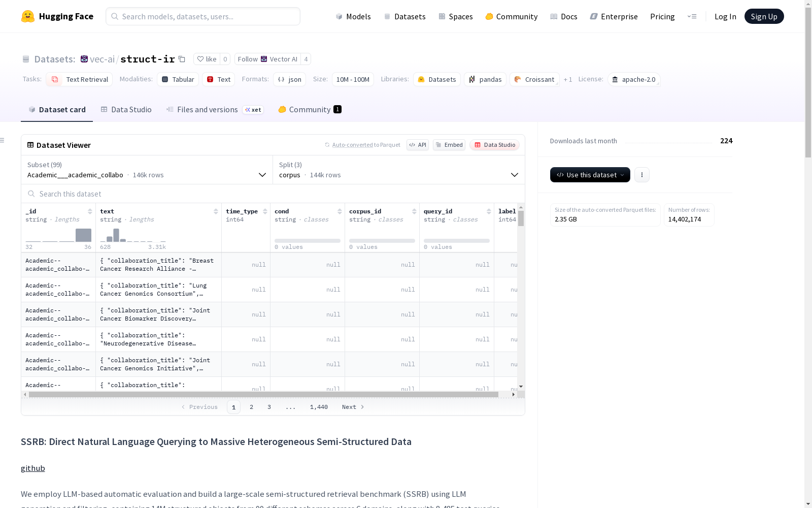Click the apache-2.0 license tag
Screen dimensions: 812x508
point(634,79)
